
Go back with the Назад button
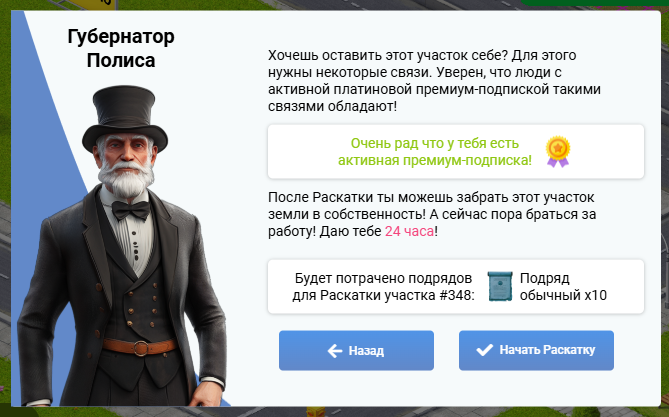point(356,350)
